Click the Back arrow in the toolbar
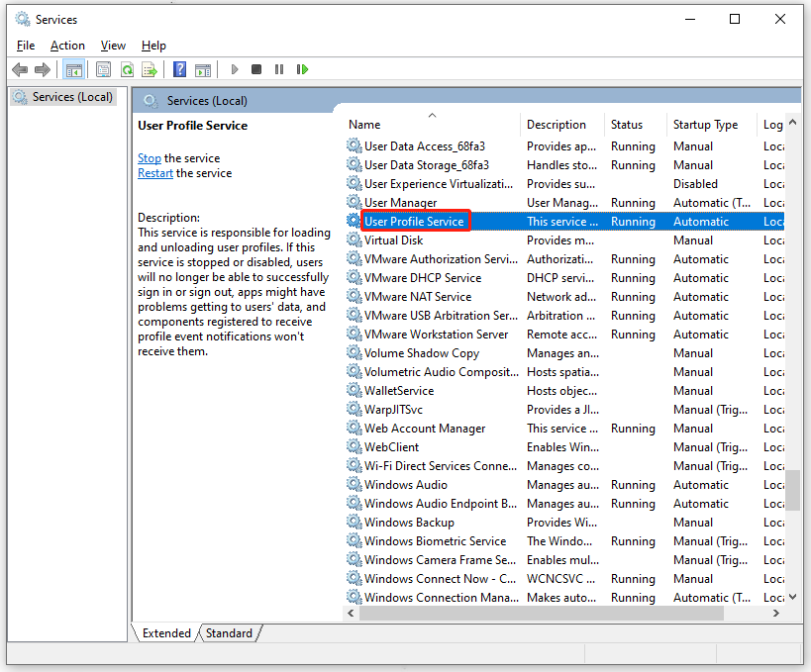Image resolution: width=811 pixels, height=672 pixels. 20,69
